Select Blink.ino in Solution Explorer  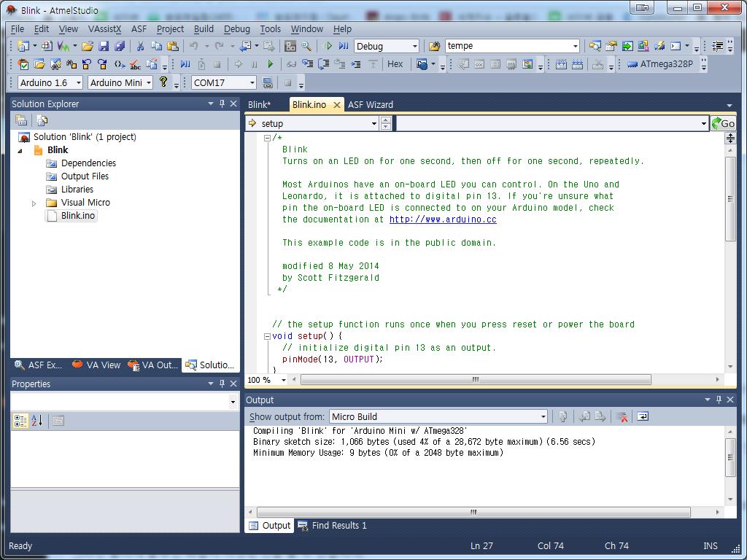[x=77, y=216]
